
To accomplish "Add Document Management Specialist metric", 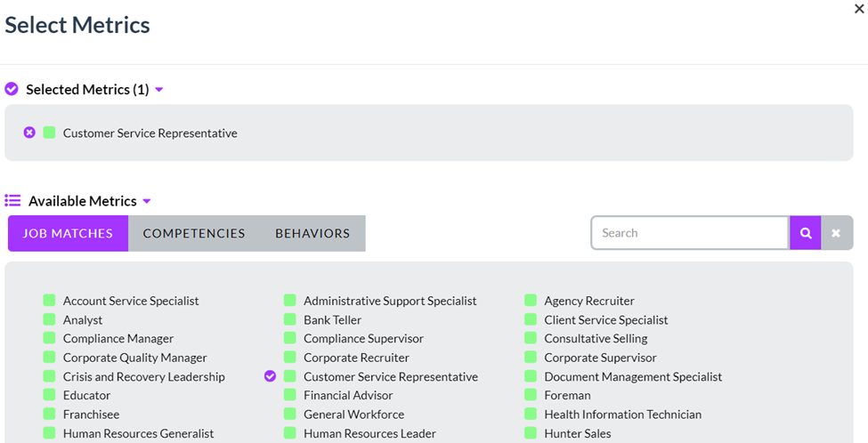I will pyautogui.click(x=633, y=376).
